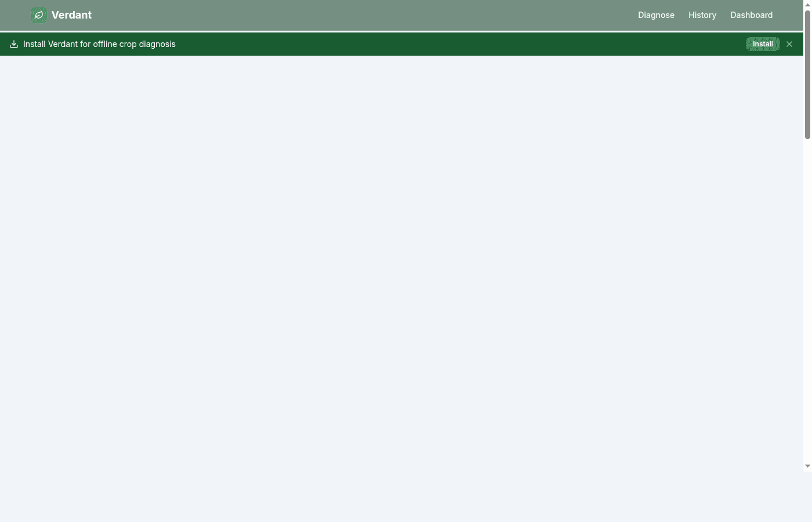812x522 pixels.
Task: Click the 'Install Verdant for offline crop diagnosis' text
Action: click(99, 44)
